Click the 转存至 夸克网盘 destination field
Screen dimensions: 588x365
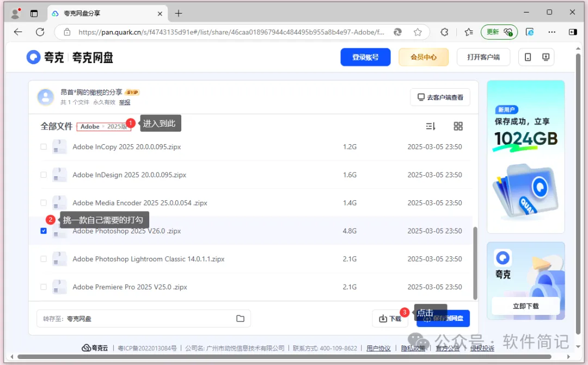coord(144,319)
